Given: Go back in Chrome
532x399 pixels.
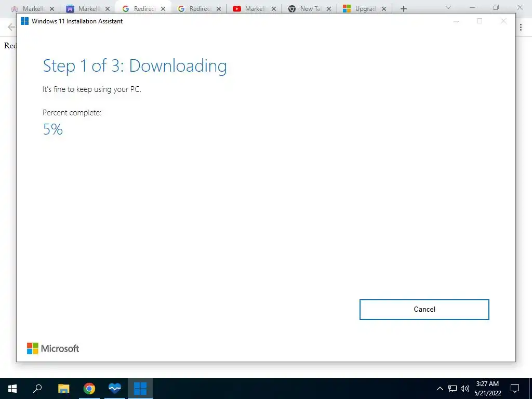Looking at the screenshot, I should [x=11, y=27].
